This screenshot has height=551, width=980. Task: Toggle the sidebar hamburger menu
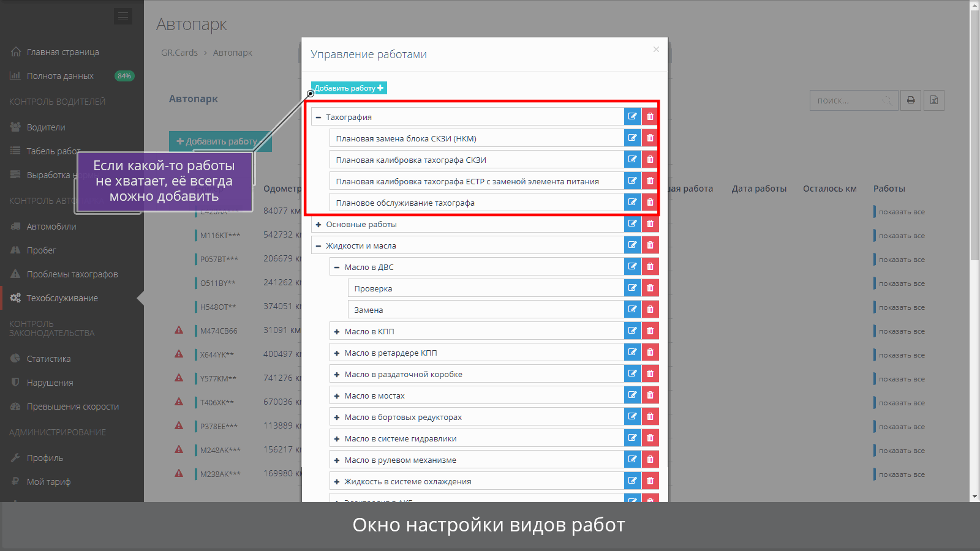pos(123,17)
